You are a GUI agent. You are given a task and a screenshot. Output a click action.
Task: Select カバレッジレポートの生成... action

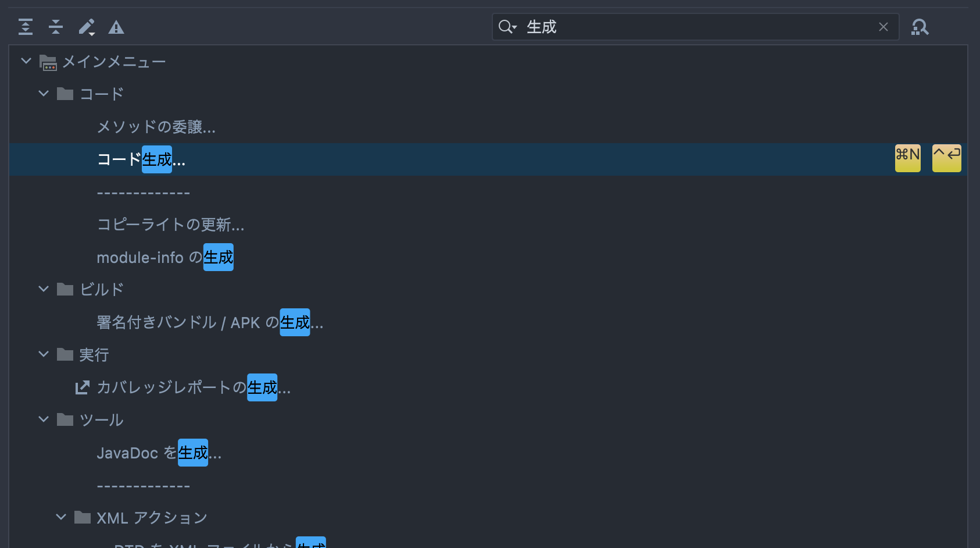pyautogui.click(x=194, y=387)
